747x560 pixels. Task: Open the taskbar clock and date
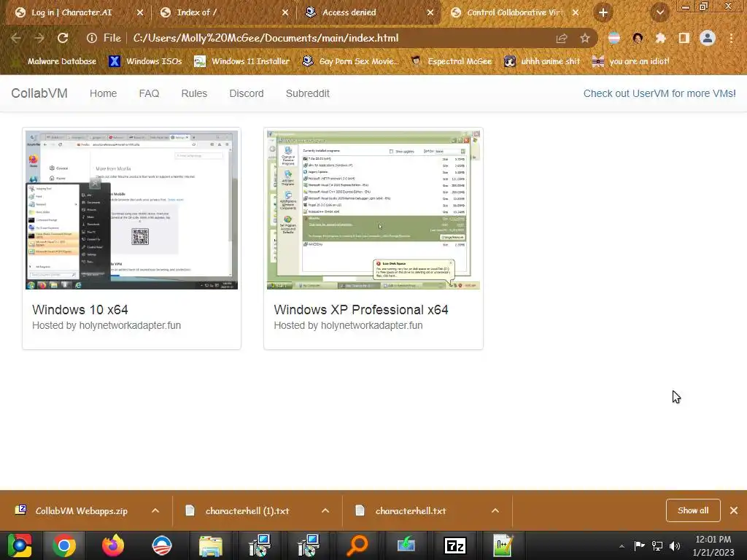713,545
